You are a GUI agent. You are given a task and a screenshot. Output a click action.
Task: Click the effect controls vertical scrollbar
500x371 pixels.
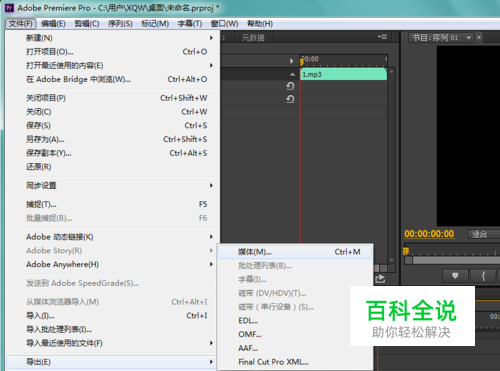(391, 166)
